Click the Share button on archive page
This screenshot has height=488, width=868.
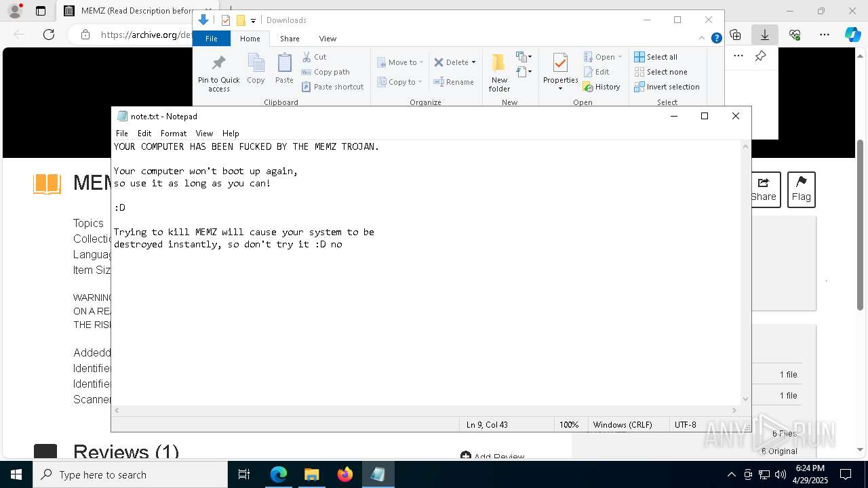coord(763,189)
